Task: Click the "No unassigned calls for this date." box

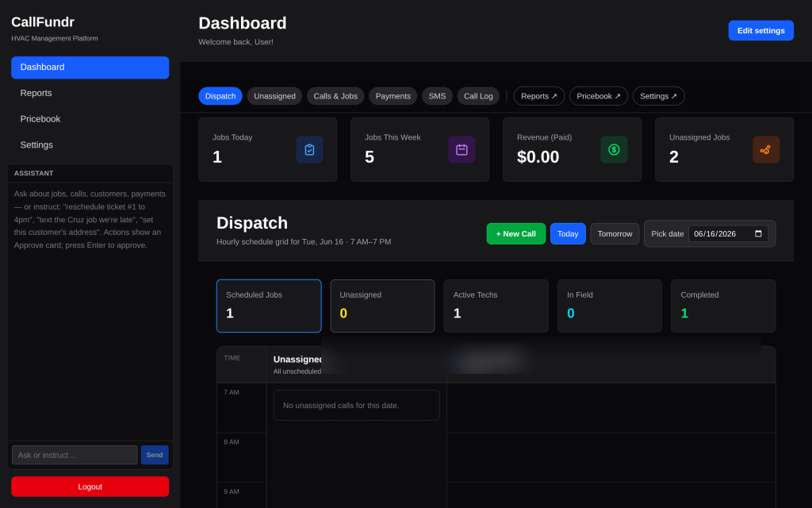Action: click(357, 406)
